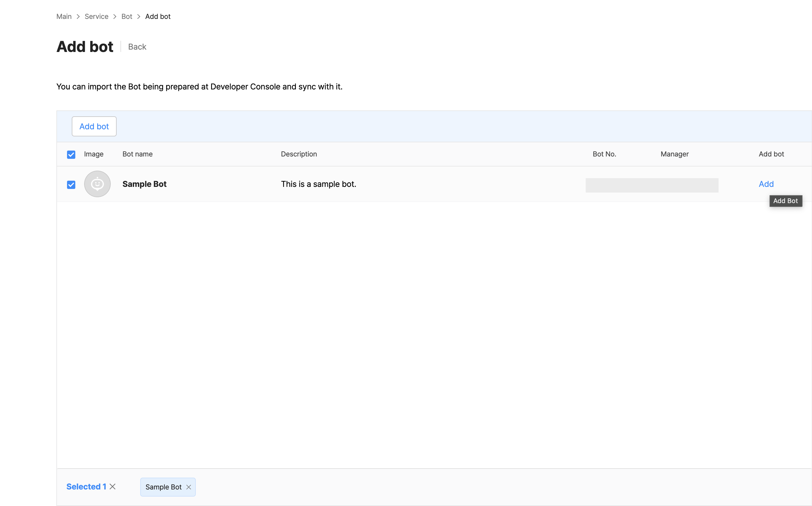Expand the Bot No. column options
812x506 pixels.
(x=604, y=154)
